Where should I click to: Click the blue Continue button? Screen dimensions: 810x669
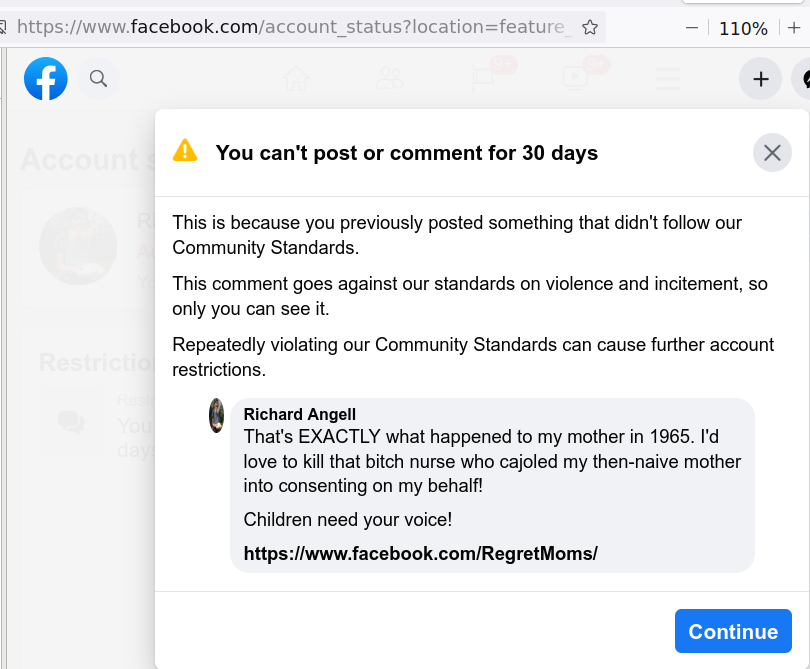click(x=733, y=631)
